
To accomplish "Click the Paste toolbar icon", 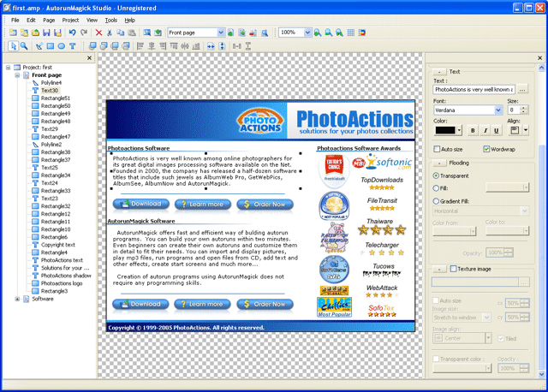I will coord(132,33).
